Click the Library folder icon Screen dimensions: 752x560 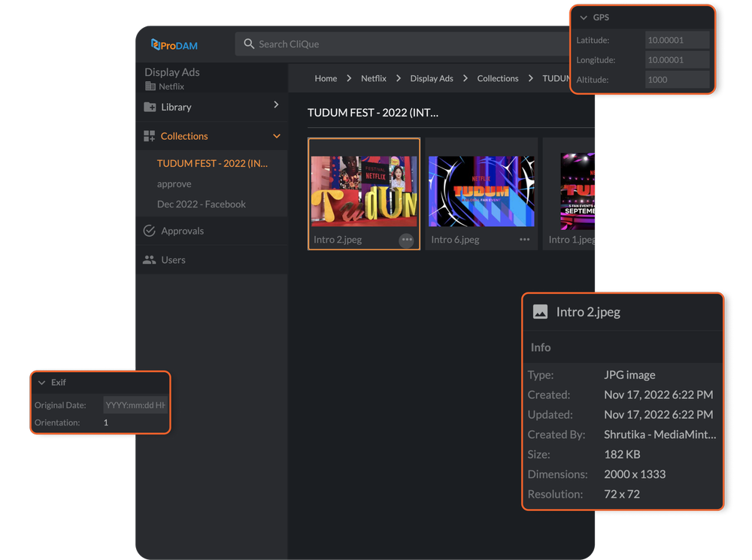coord(150,107)
